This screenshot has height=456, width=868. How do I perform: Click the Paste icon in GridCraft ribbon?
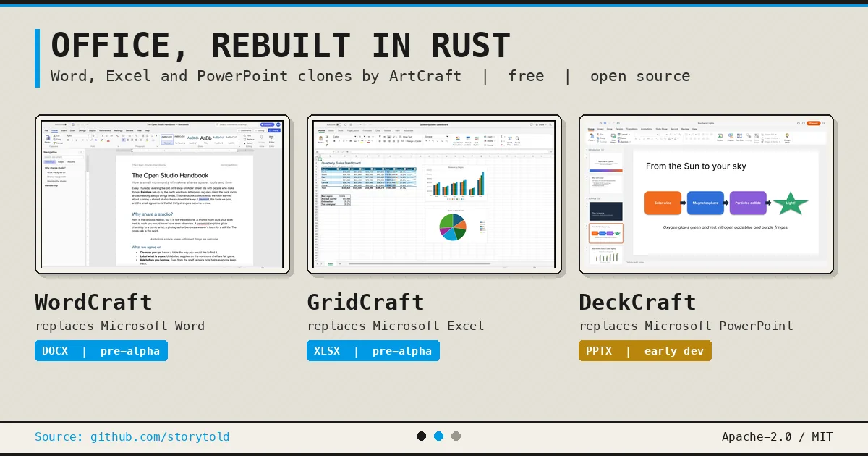(x=320, y=140)
